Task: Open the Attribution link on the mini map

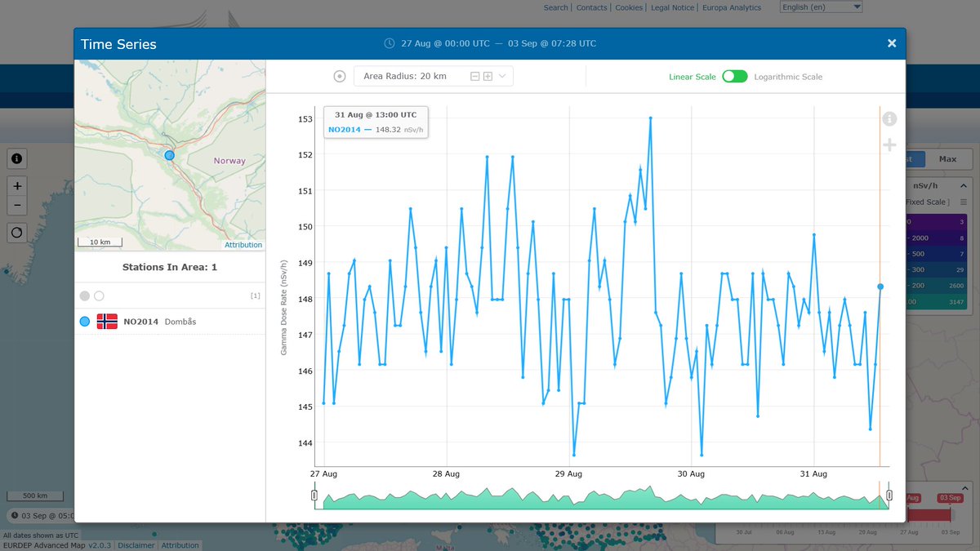Action: click(x=243, y=244)
